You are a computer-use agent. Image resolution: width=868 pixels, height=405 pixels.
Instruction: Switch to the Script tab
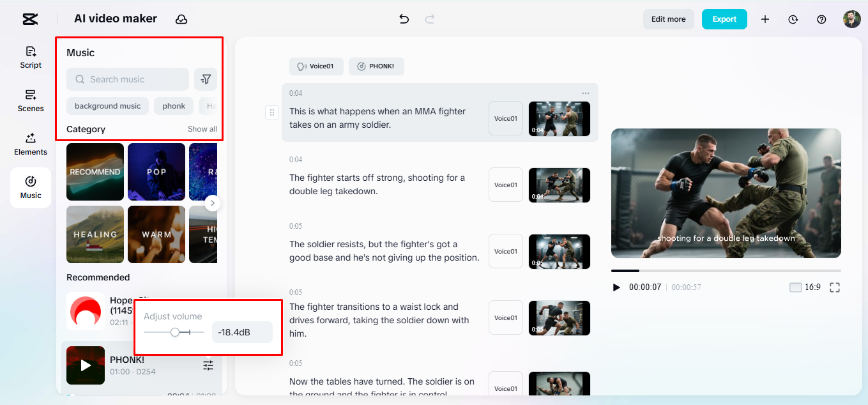tap(31, 57)
